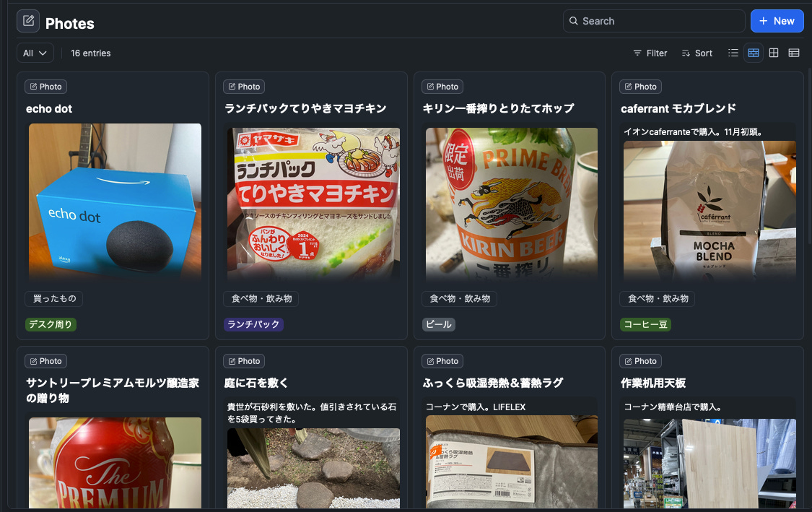The width and height of the screenshot is (812, 512).
Task: Click note about 石砂利 on garden card
Action: click(x=312, y=413)
